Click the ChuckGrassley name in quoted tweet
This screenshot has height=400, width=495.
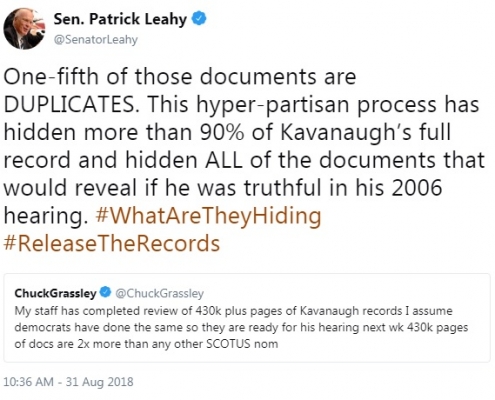click(x=55, y=293)
